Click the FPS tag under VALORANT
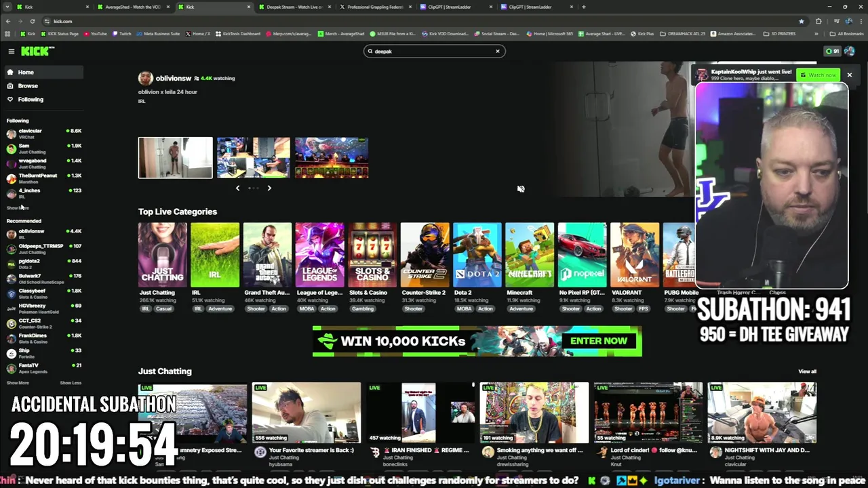This screenshot has height=488, width=868. [x=644, y=309]
